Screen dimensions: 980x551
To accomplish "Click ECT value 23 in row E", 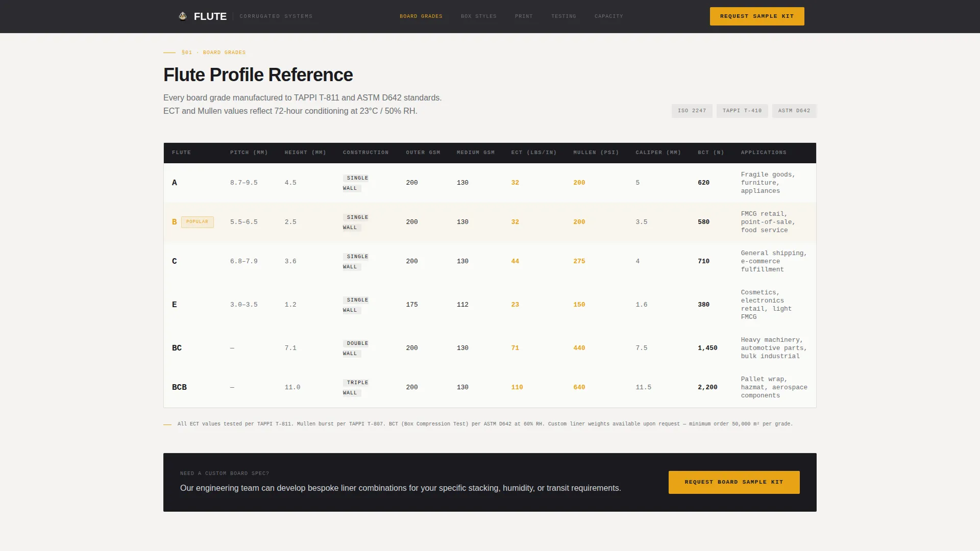I will coord(515,305).
